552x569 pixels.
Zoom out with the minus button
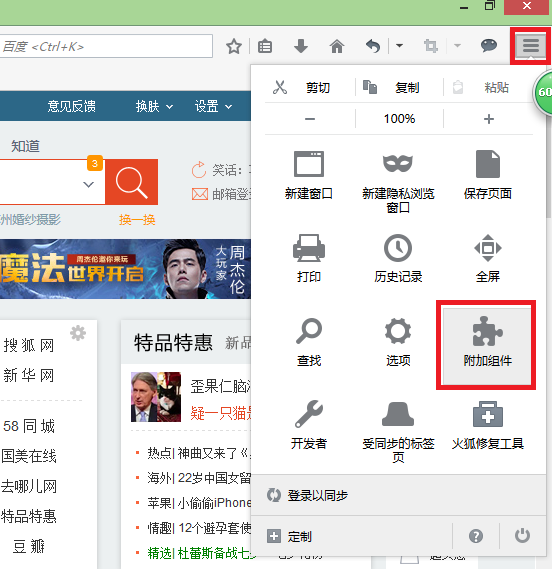coord(310,119)
